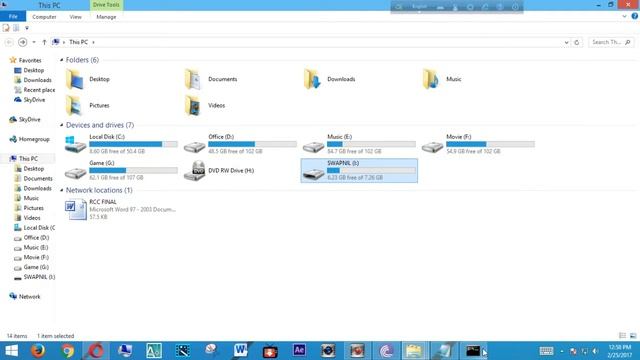Viewport: 640px width, 360px height.
Task: Click Local Disk (C:) capacity bar
Action: pos(133,144)
